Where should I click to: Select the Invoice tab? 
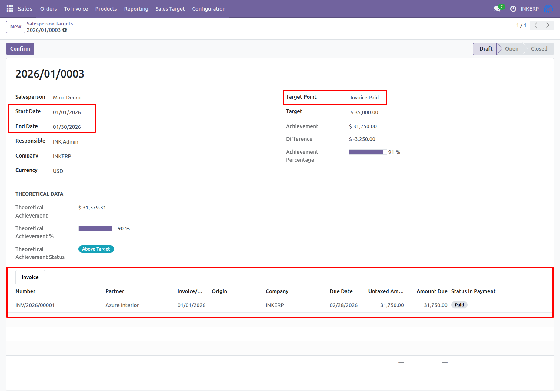[x=30, y=277]
